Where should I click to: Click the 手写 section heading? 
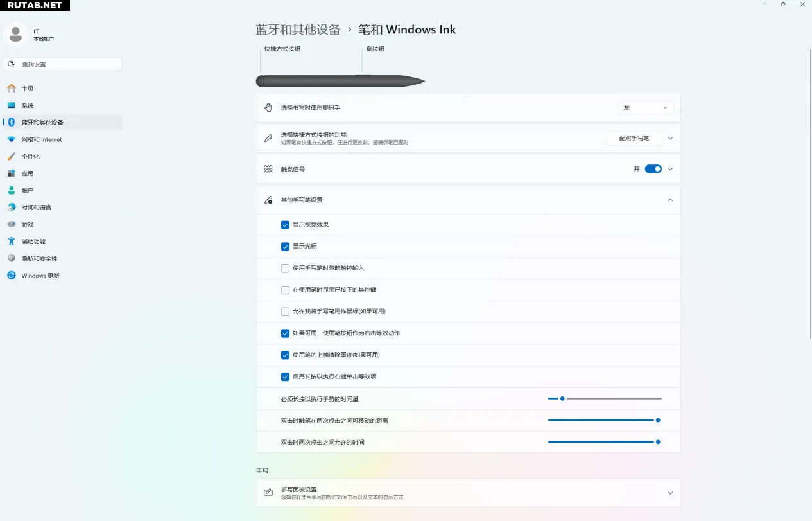263,471
